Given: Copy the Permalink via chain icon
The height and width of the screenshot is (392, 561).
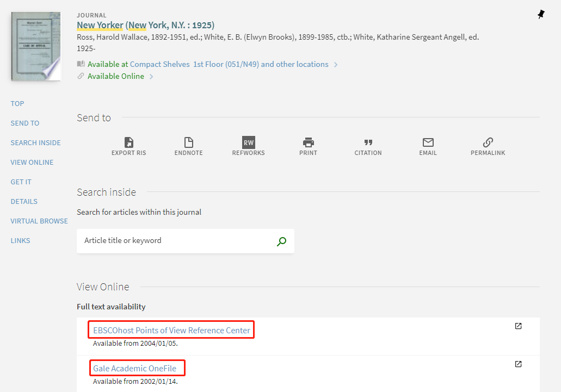Looking at the screenshot, I should pyautogui.click(x=488, y=143).
